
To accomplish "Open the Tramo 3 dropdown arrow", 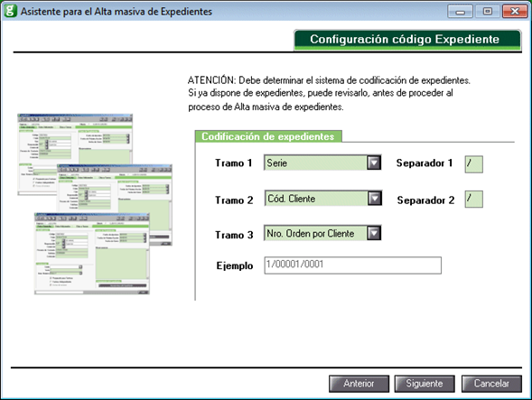I will click(x=374, y=233).
